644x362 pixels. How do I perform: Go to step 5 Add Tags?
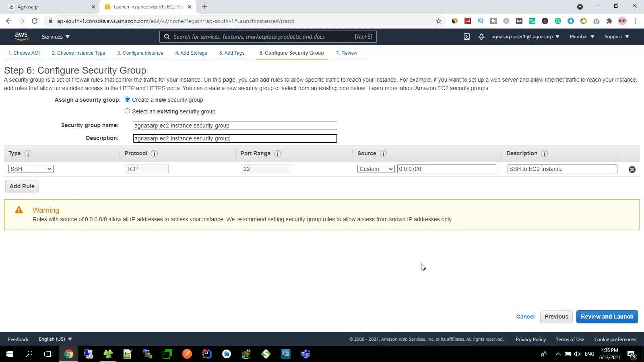click(232, 53)
